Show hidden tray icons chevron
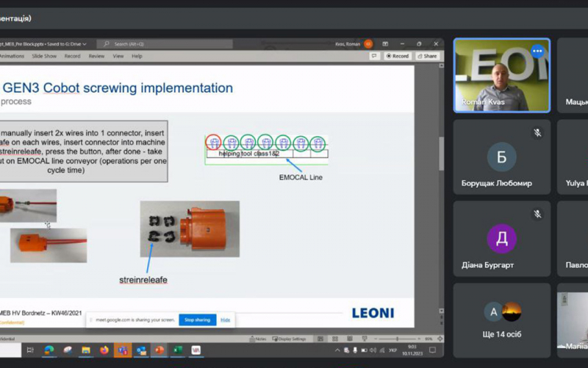588x368 pixels. 337,350
